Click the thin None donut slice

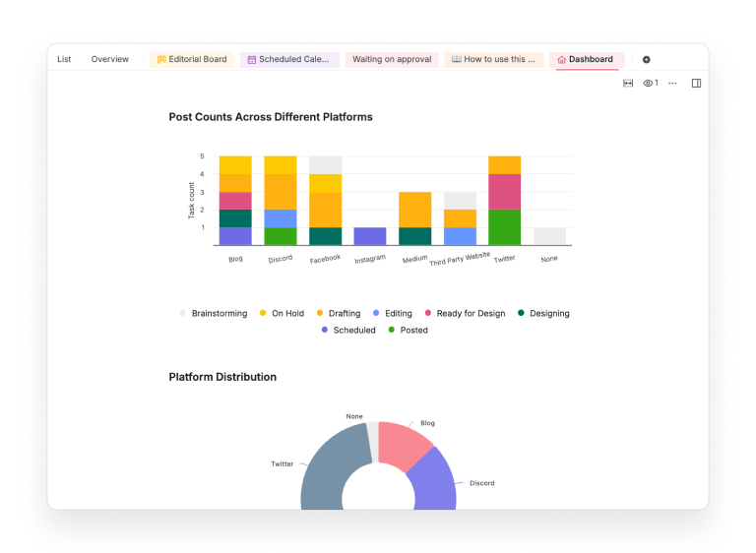(373, 441)
